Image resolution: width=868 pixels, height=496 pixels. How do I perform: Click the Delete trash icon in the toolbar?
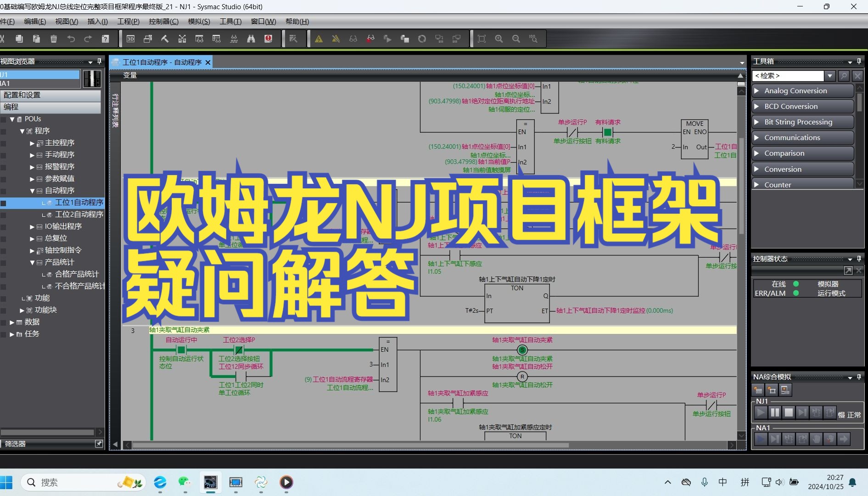point(54,39)
